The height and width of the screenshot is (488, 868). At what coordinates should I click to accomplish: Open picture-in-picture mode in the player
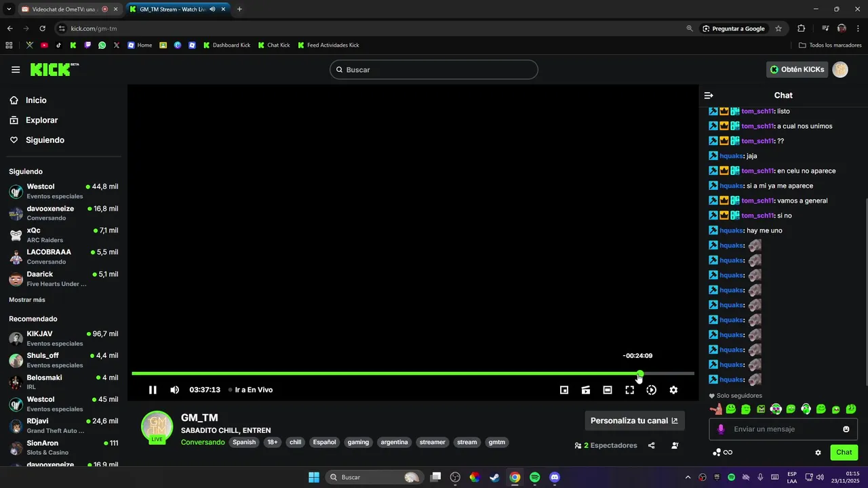point(564,390)
